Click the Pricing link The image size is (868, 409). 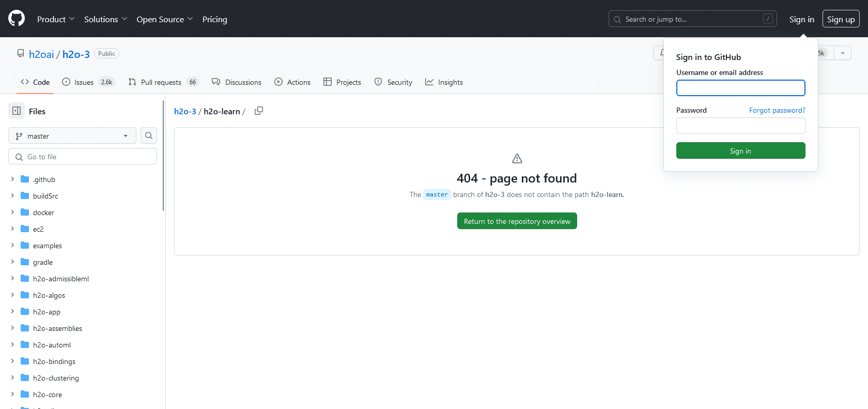tap(215, 19)
